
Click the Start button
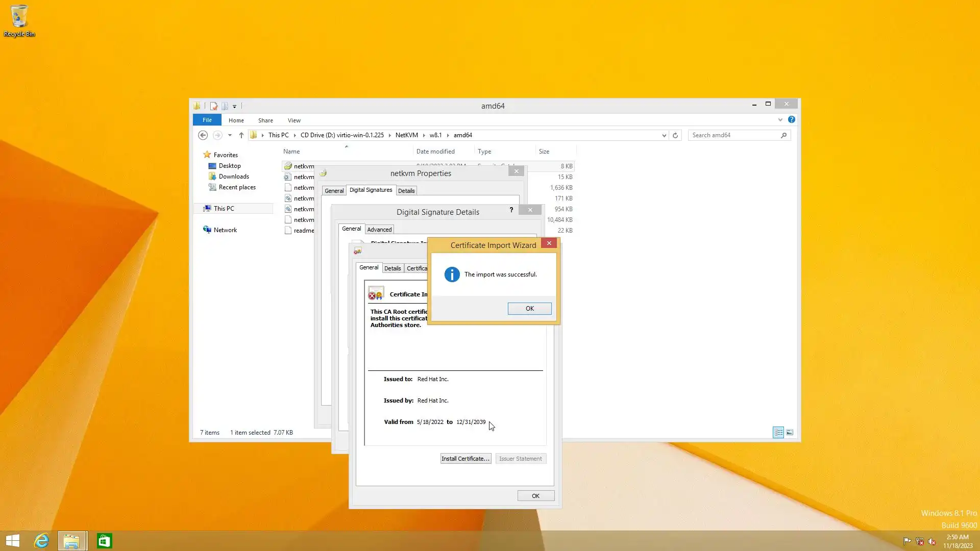coord(13,541)
